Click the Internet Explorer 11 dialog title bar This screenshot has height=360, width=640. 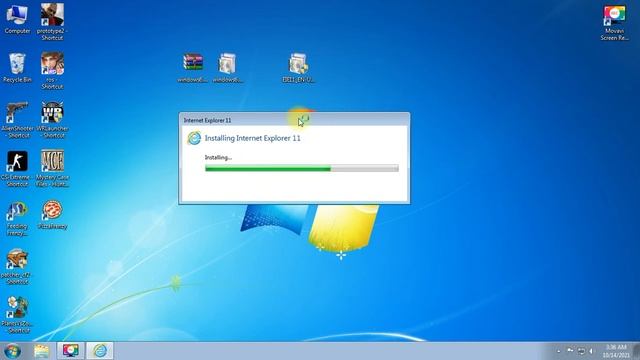pyautogui.click(x=294, y=120)
